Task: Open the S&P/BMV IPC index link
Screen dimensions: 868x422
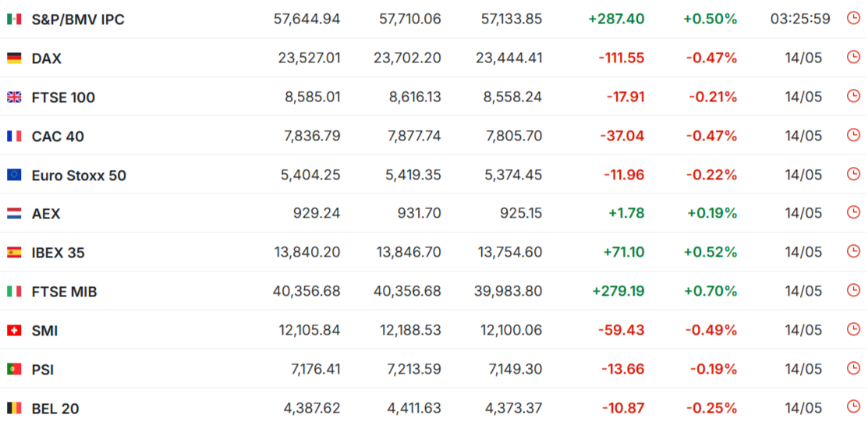Action: pyautogui.click(x=78, y=19)
